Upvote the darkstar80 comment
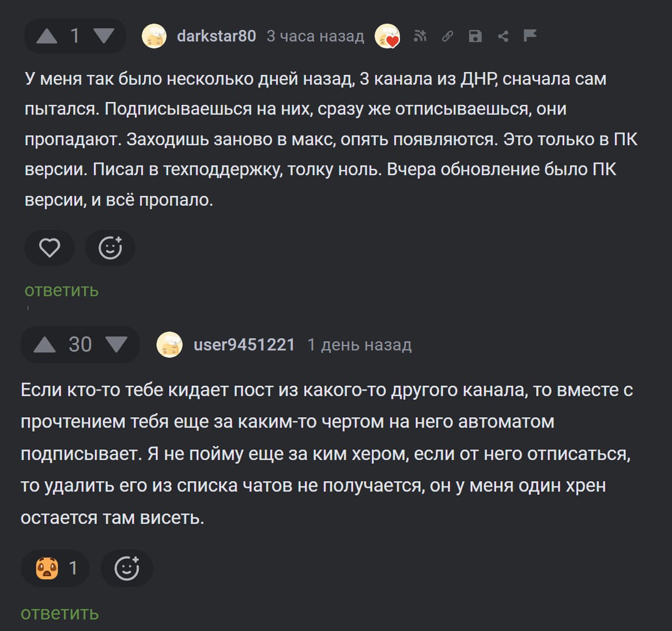Image resolution: width=672 pixels, height=631 pixels. 47,36
